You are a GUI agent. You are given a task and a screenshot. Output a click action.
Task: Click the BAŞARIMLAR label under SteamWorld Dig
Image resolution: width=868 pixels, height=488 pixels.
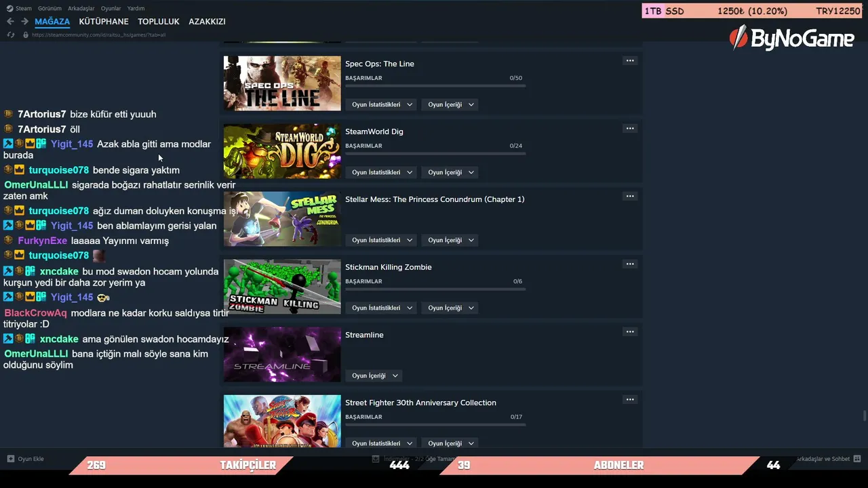(x=363, y=146)
